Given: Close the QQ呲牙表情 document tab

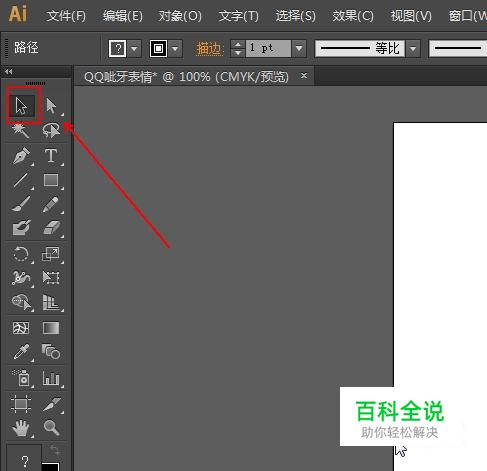Looking at the screenshot, I should click(x=304, y=76).
